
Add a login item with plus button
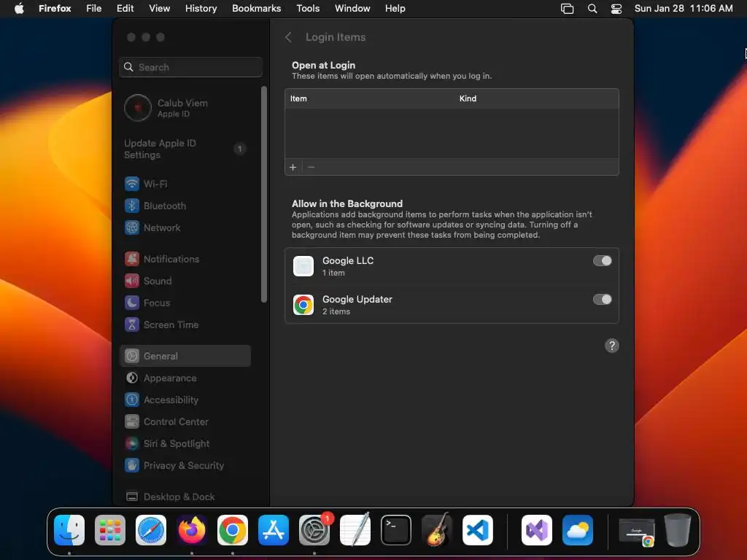click(x=293, y=167)
